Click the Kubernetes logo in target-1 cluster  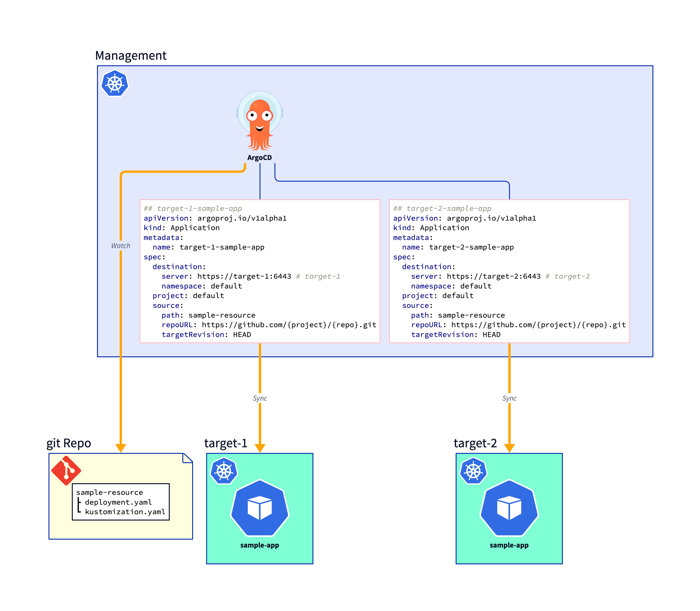(x=224, y=471)
